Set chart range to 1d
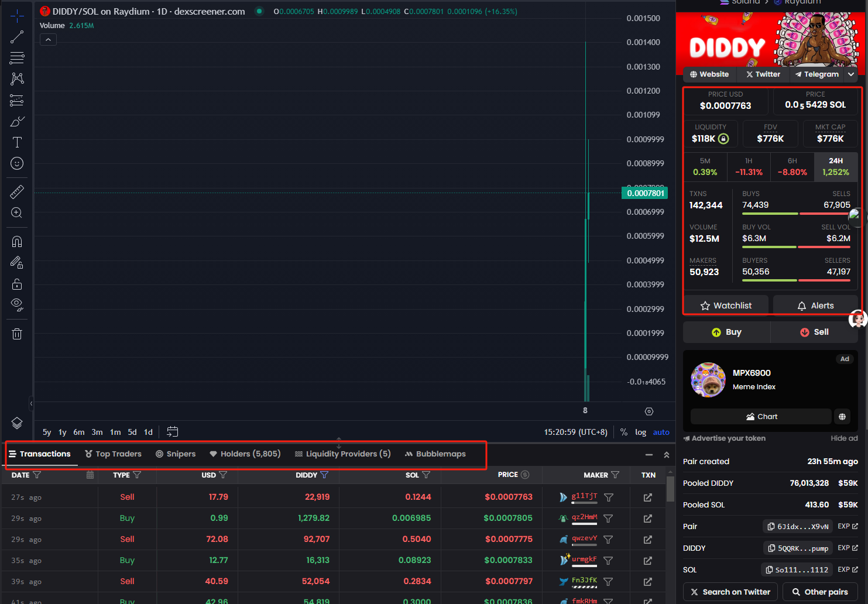 (x=149, y=432)
